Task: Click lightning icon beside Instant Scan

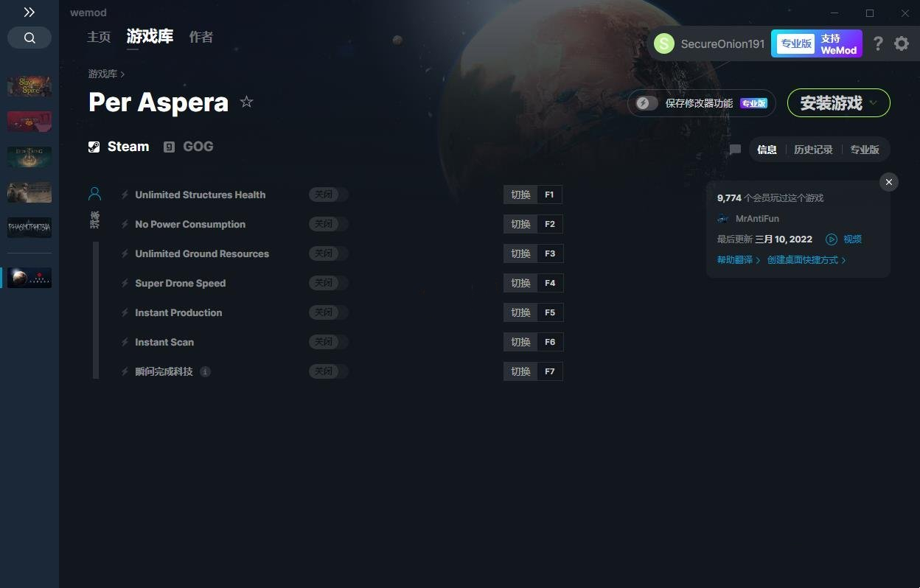Action: click(x=125, y=342)
